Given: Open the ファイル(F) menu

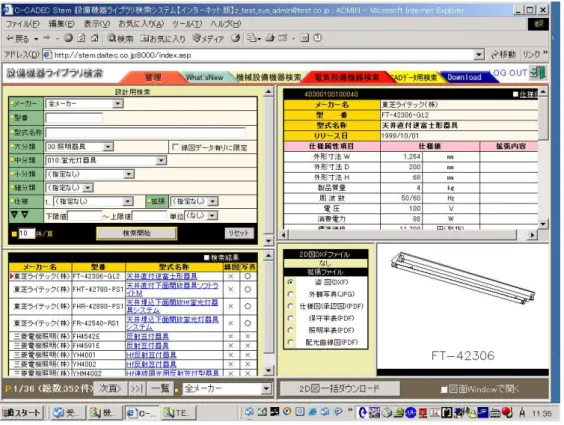Looking at the screenshot, I should click(x=23, y=24).
